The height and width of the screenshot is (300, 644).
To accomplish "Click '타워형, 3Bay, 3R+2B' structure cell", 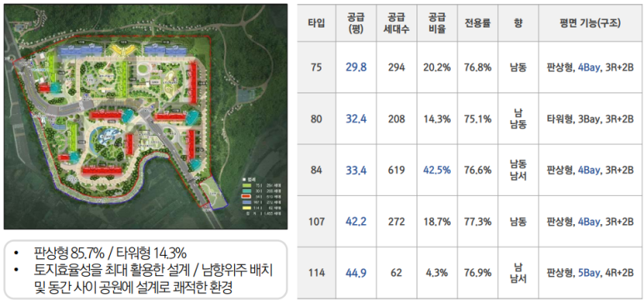I will pyautogui.click(x=590, y=119).
